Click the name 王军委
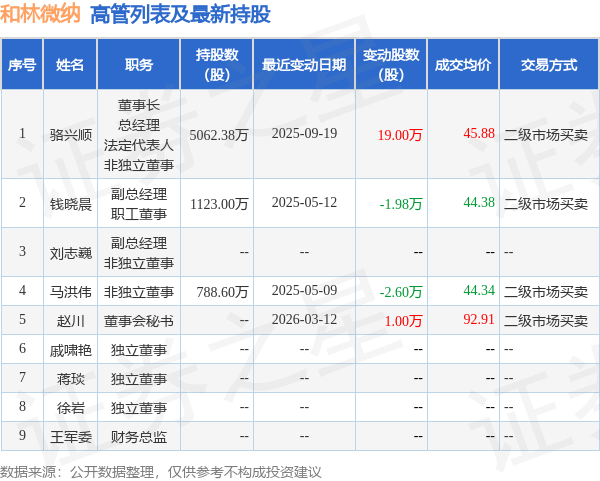Screen dimensions: 600x481 [x=71, y=437]
